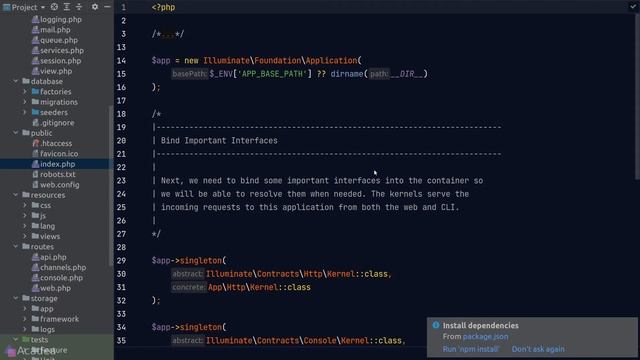Click the api.php PHP file icon

36,257
